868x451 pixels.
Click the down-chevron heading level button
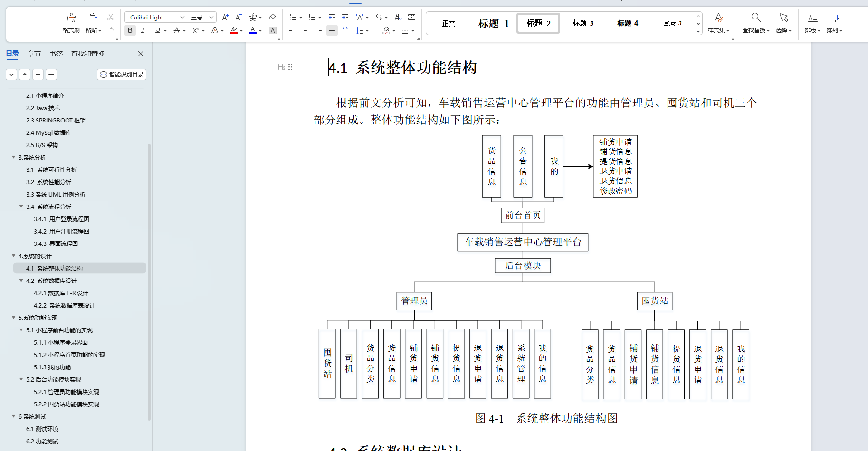coord(11,75)
